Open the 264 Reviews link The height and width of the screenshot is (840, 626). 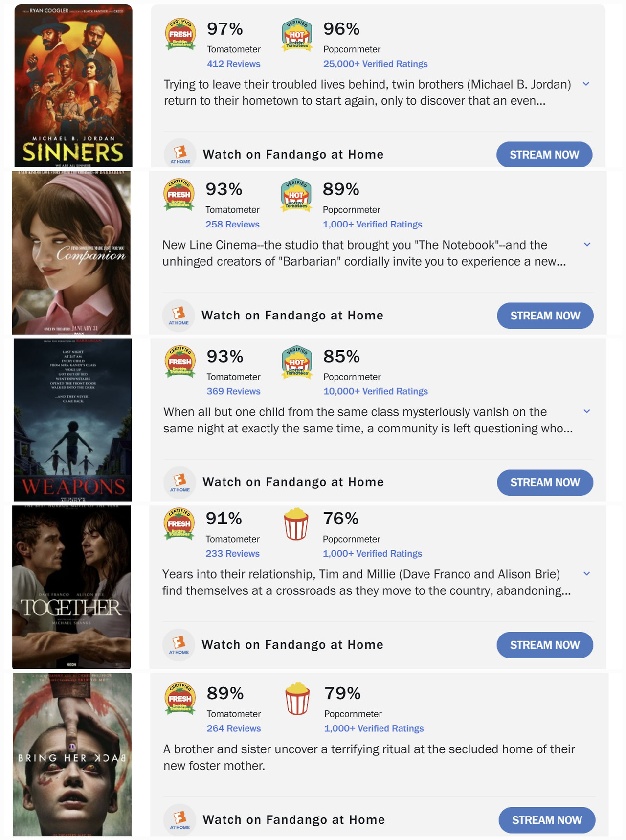(233, 728)
